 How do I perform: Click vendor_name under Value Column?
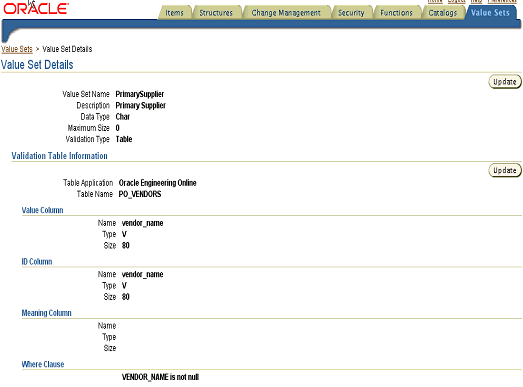[142, 223]
